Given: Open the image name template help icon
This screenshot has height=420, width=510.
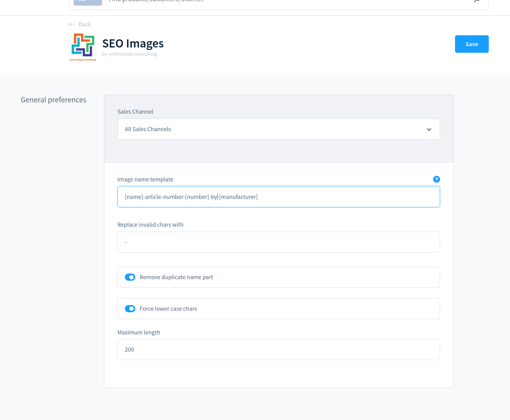Looking at the screenshot, I should click(437, 179).
